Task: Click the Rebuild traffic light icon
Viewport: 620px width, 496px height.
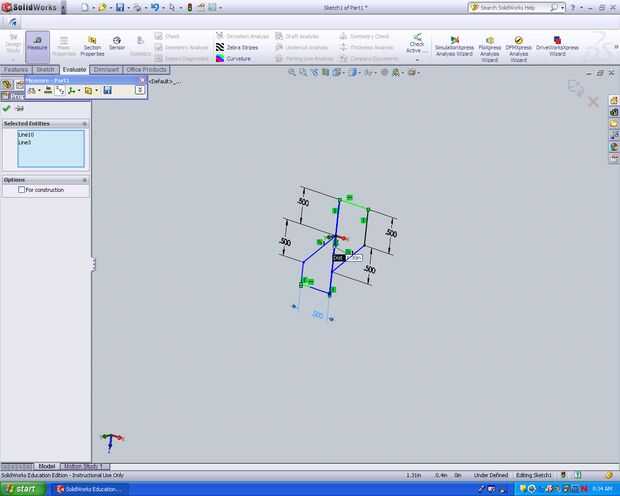Action: tap(190, 7)
